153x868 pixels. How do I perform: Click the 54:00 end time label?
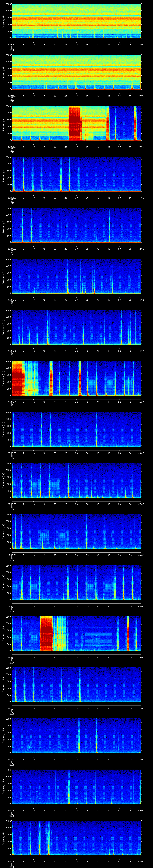pos(141,861)
